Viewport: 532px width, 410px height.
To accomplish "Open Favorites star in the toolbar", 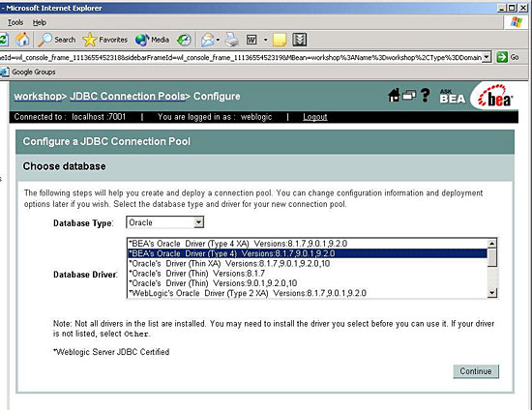I will click(105, 40).
